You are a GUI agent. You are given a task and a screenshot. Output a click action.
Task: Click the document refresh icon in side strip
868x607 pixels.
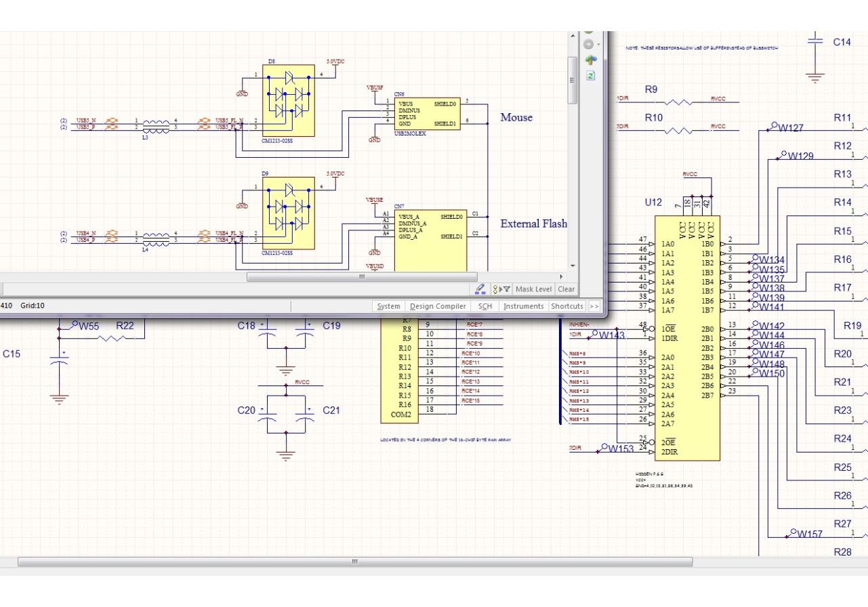point(590,75)
